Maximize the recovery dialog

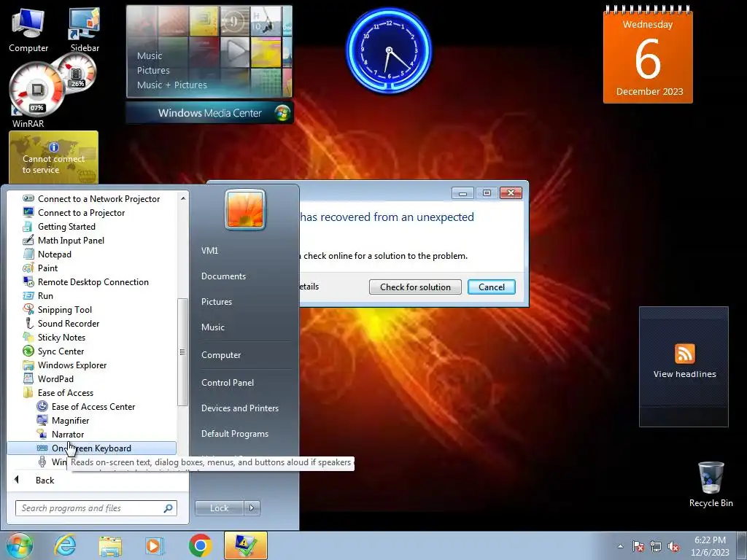click(487, 192)
